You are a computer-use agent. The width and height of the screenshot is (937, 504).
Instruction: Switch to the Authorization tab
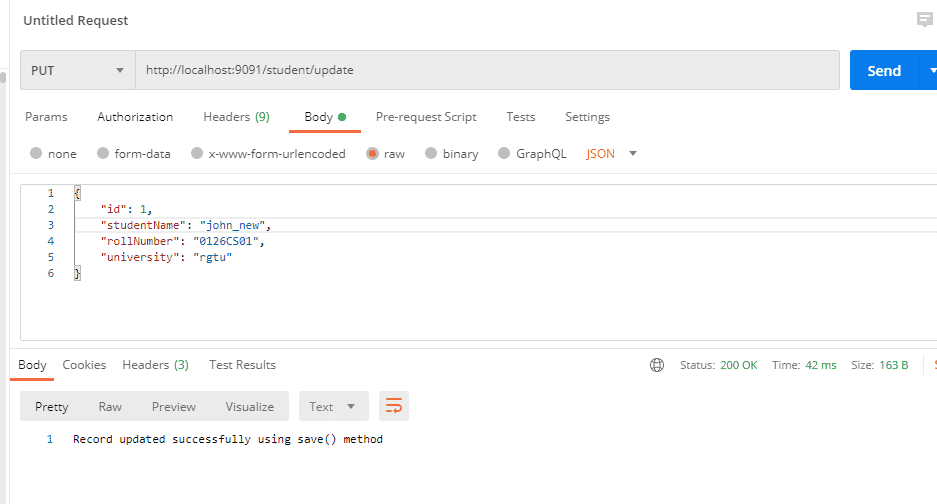click(x=135, y=117)
